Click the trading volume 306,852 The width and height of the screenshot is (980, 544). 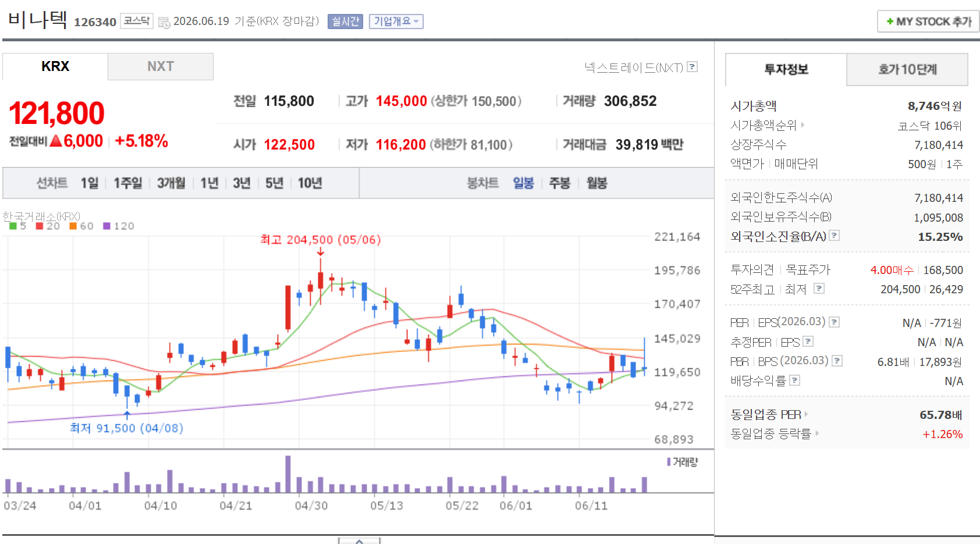coord(630,101)
